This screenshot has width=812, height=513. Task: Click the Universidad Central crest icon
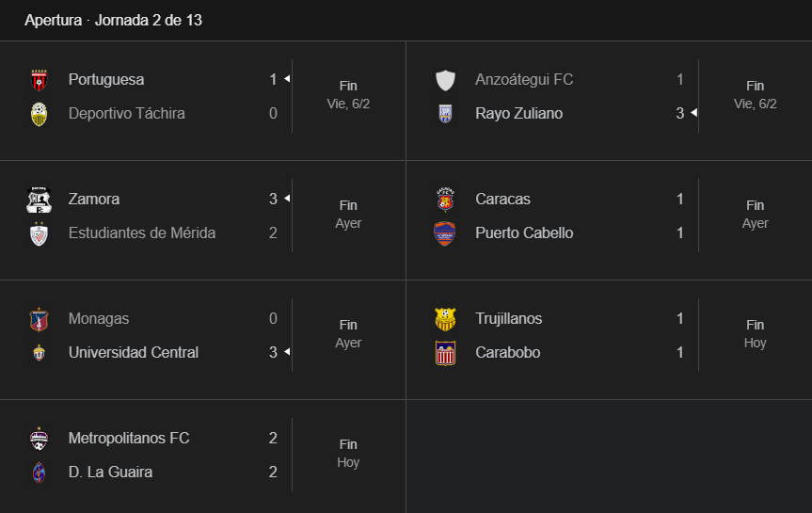pos(39,353)
